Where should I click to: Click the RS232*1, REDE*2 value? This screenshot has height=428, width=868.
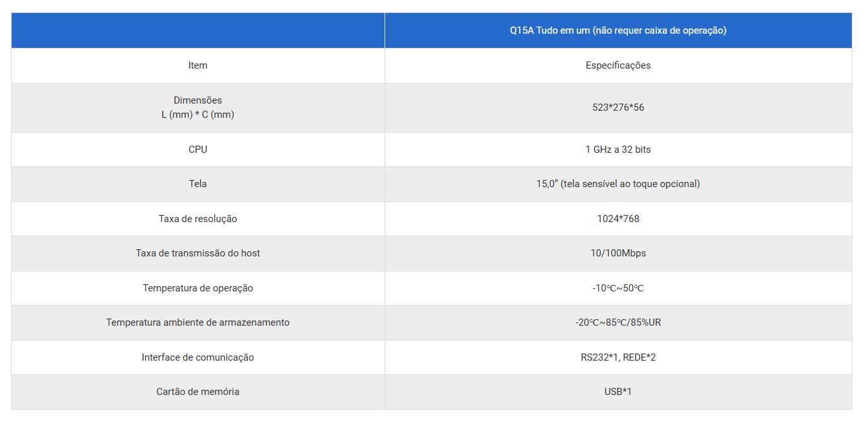(618, 357)
